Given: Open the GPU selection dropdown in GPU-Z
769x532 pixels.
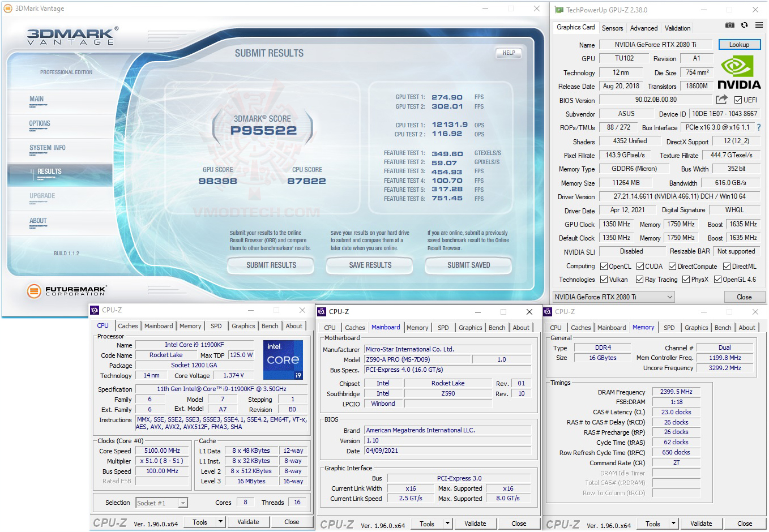Looking at the screenshot, I should [x=614, y=297].
